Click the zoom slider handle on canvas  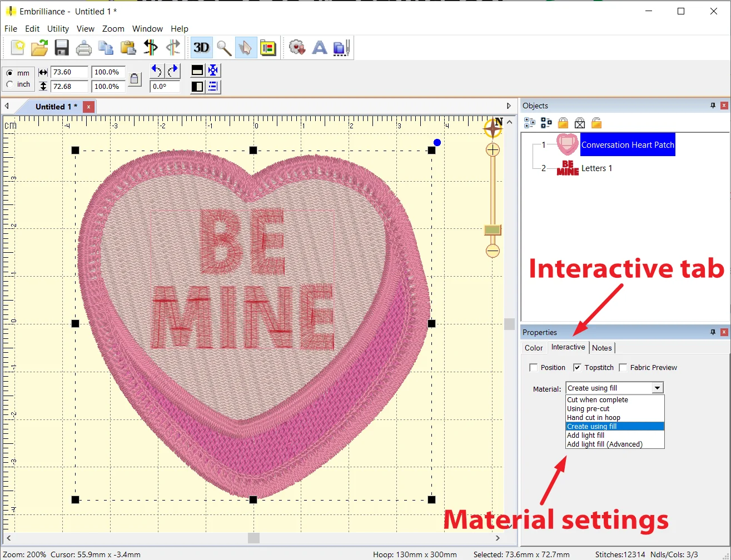point(493,230)
